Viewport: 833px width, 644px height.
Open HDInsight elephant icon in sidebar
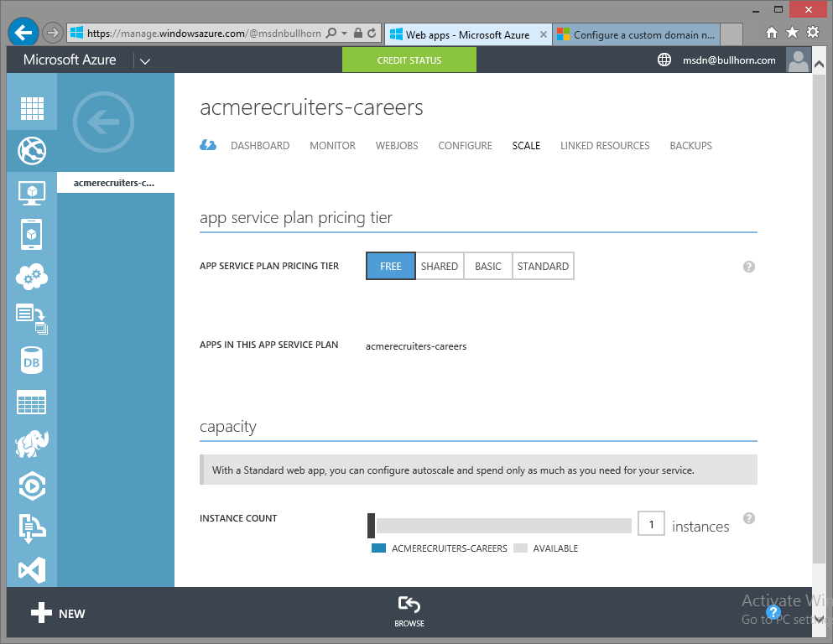[x=32, y=444]
